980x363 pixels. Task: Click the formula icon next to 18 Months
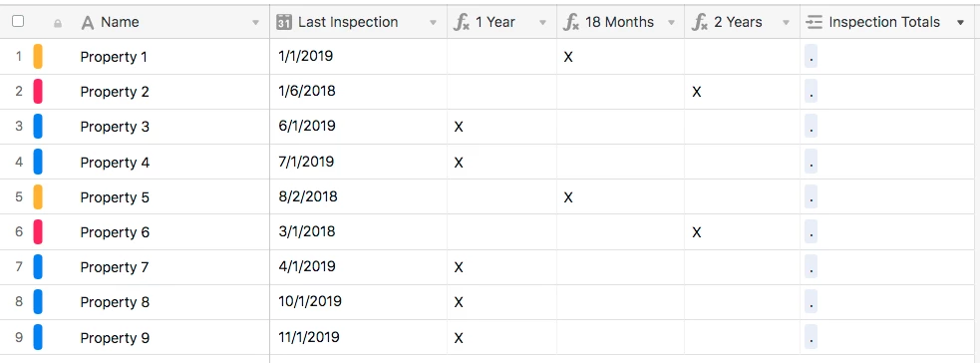tap(571, 23)
